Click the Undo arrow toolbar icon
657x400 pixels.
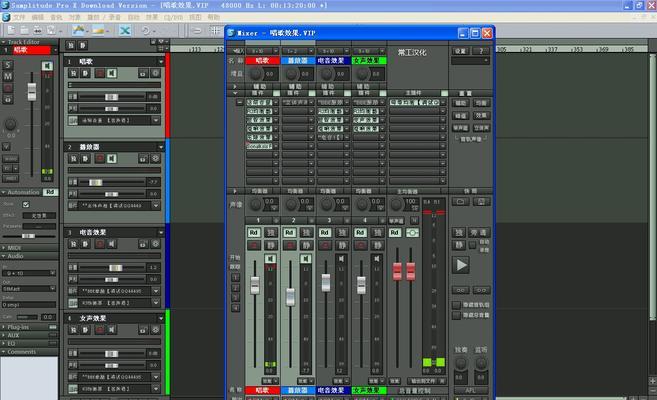tap(145, 31)
